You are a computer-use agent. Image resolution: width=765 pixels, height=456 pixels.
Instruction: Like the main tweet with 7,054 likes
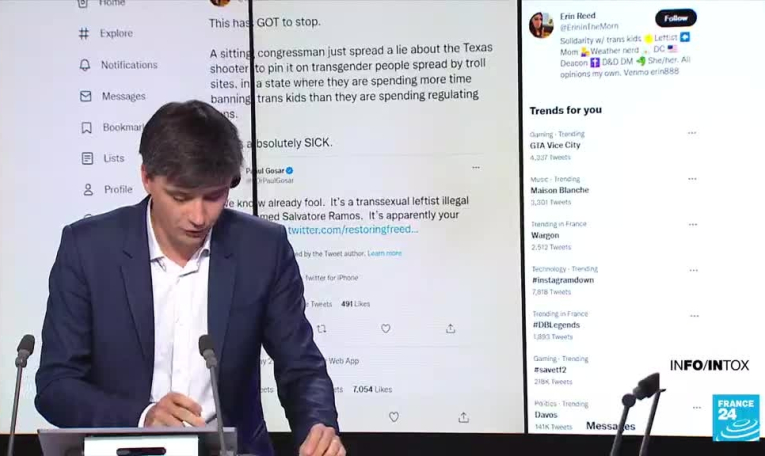click(x=394, y=417)
